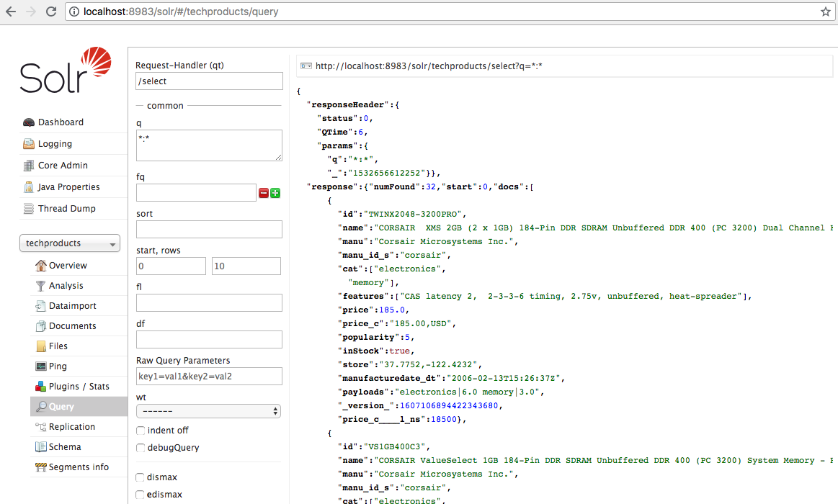Click the Logging icon

pos(29,143)
